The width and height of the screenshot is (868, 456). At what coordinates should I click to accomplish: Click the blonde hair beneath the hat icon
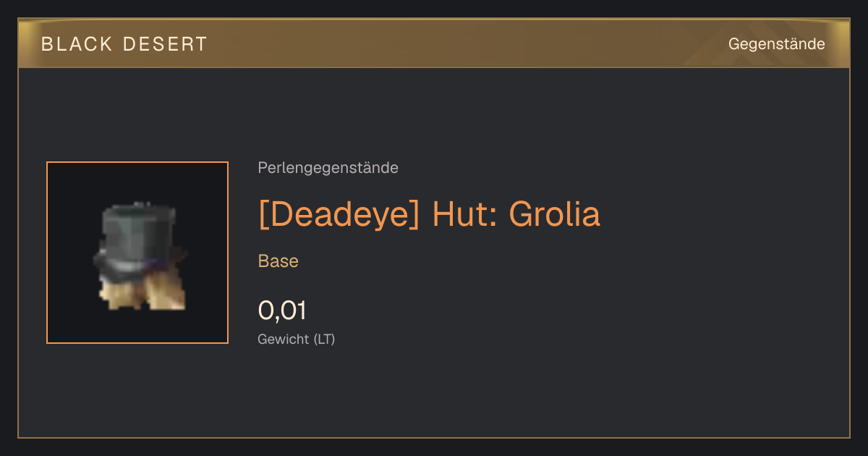(x=142, y=293)
